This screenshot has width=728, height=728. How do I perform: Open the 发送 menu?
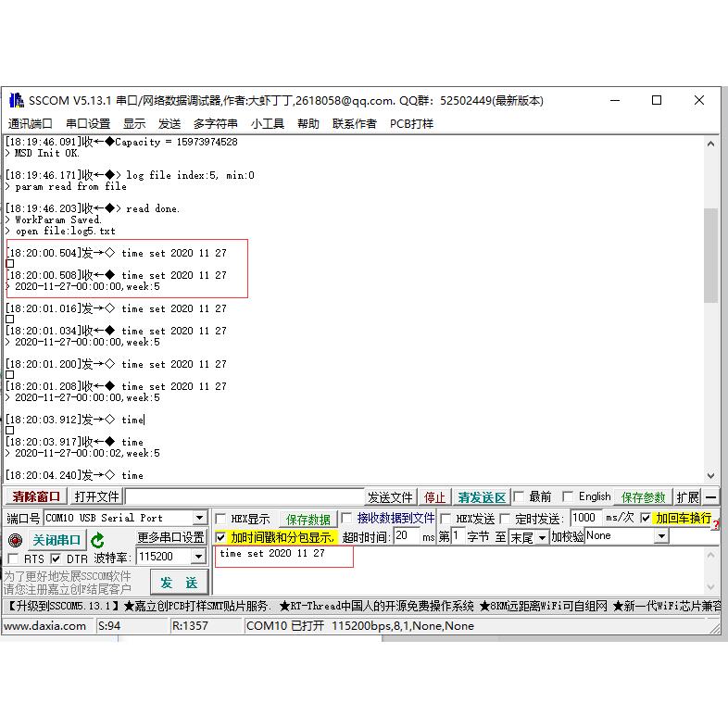tap(169, 124)
